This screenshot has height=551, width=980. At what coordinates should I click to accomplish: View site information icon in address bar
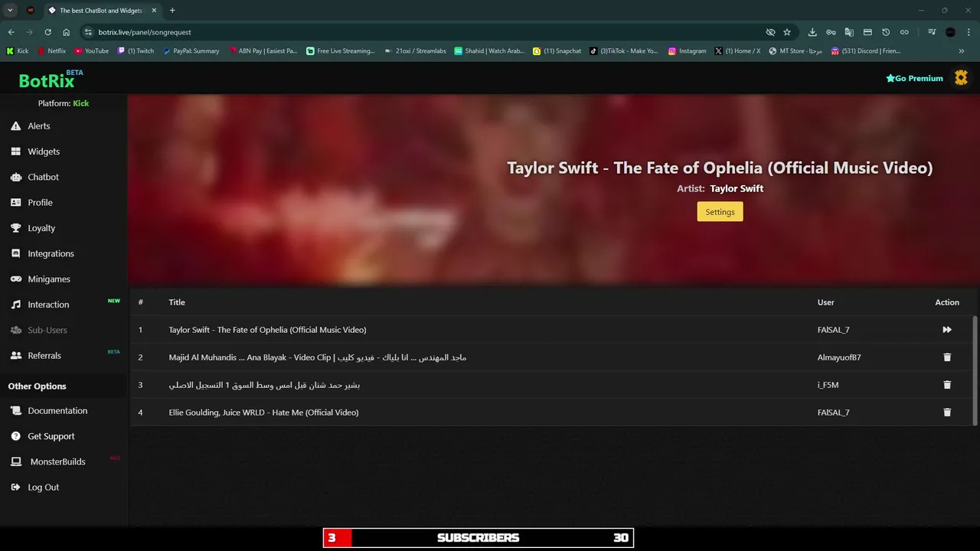click(x=88, y=32)
